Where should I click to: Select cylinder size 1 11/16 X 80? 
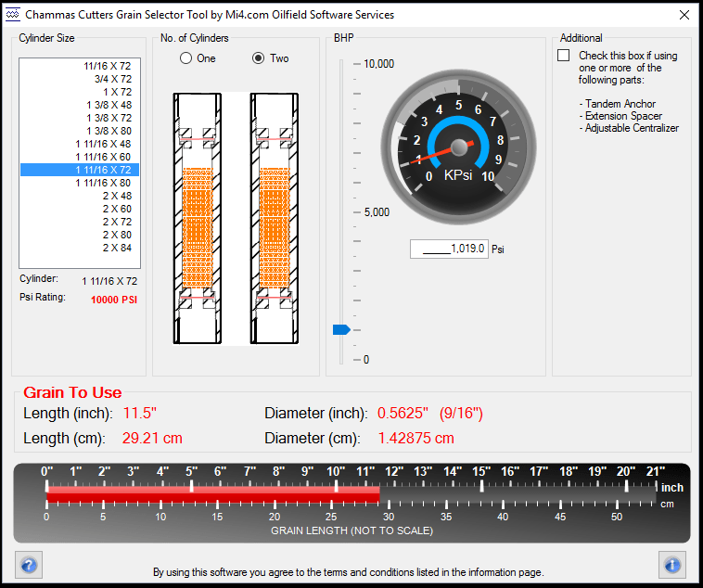tap(80, 183)
